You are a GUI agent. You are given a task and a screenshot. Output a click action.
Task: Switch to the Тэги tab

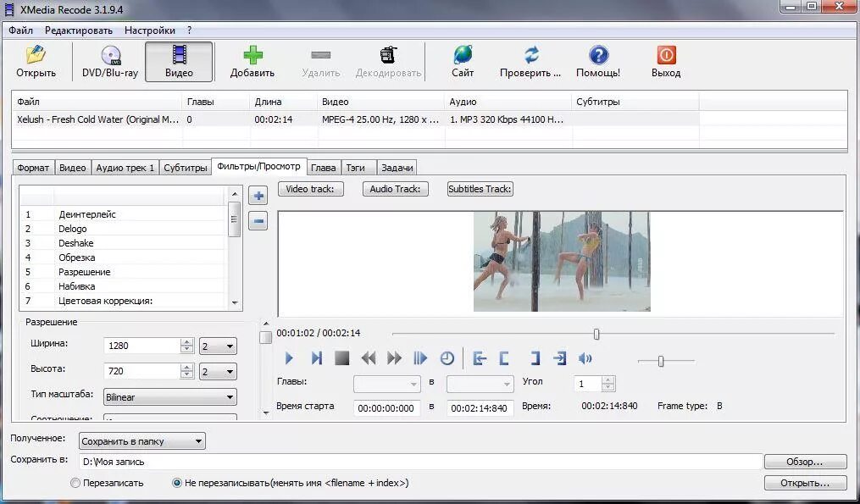click(358, 168)
